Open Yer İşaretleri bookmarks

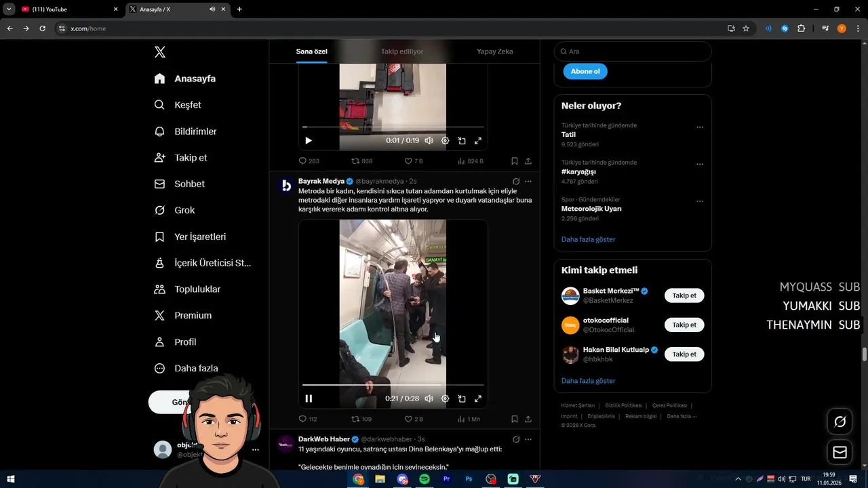190,237
